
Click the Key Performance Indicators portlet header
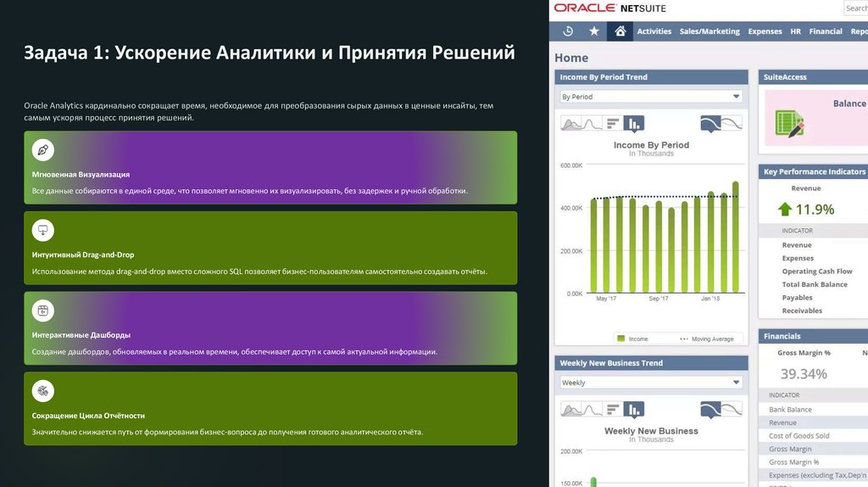[x=813, y=171]
